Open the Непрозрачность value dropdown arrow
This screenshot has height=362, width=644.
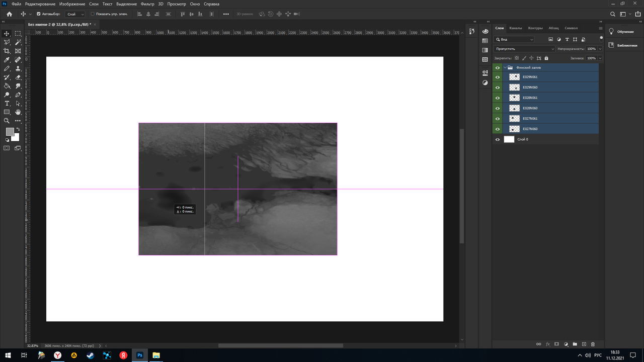[x=600, y=49]
